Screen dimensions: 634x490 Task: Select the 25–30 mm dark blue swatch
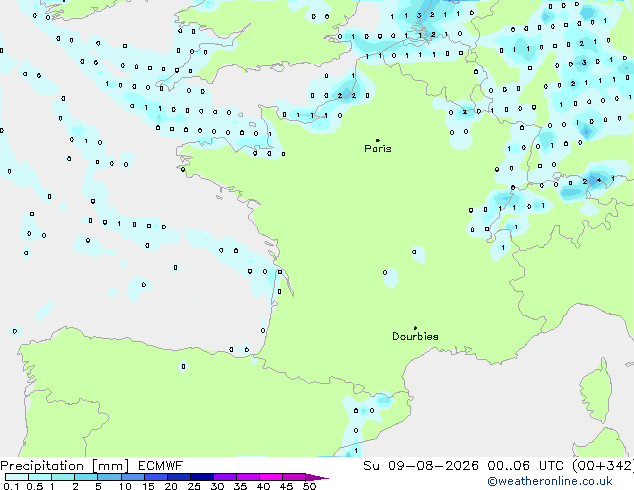[201, 477]
